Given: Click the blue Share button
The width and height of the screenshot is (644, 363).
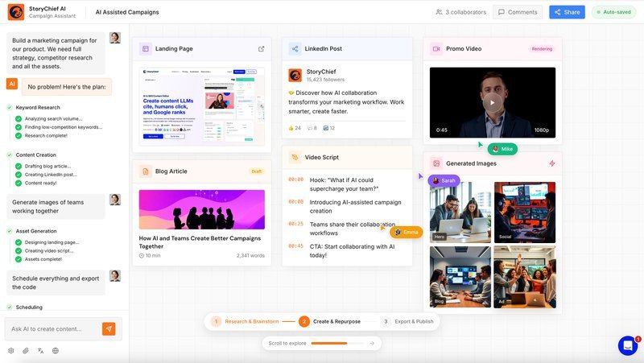Looking at the screenshot, I should (x=568, y=12).
